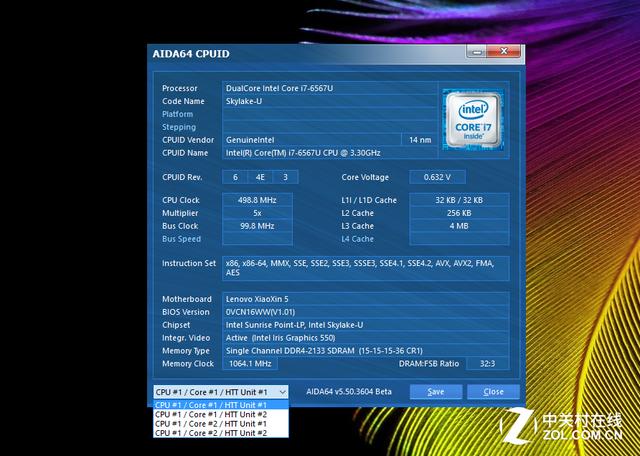Click the Processor field DualCore Intel Core i7-6567U
Viewport: 640px width, 456px height.
pyautogui.click(x=330, y=88)
